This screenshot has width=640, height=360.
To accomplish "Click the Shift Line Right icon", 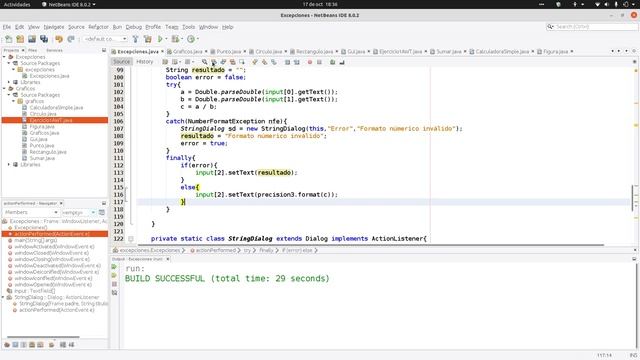I will click(x=297, y=62).
